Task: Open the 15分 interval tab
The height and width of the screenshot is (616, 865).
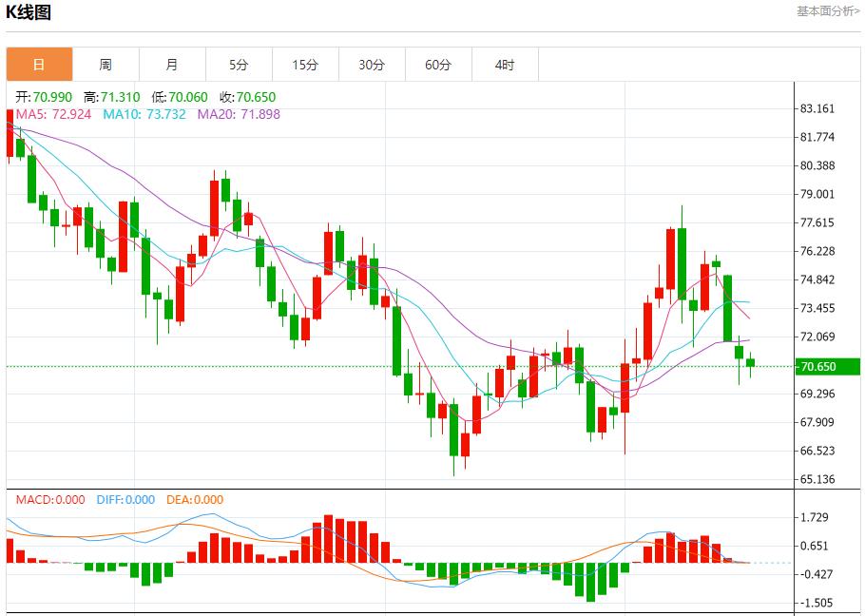Action: point(305,65)
